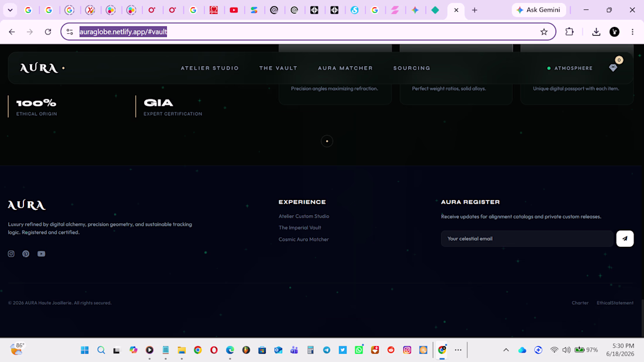Switch to the teal diamond browser tab

point(436,10)
